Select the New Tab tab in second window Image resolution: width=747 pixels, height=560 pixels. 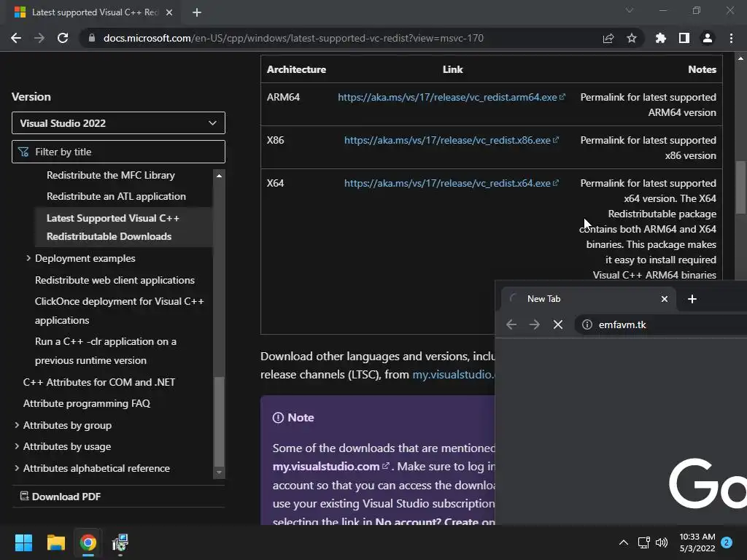click(589, 298)
